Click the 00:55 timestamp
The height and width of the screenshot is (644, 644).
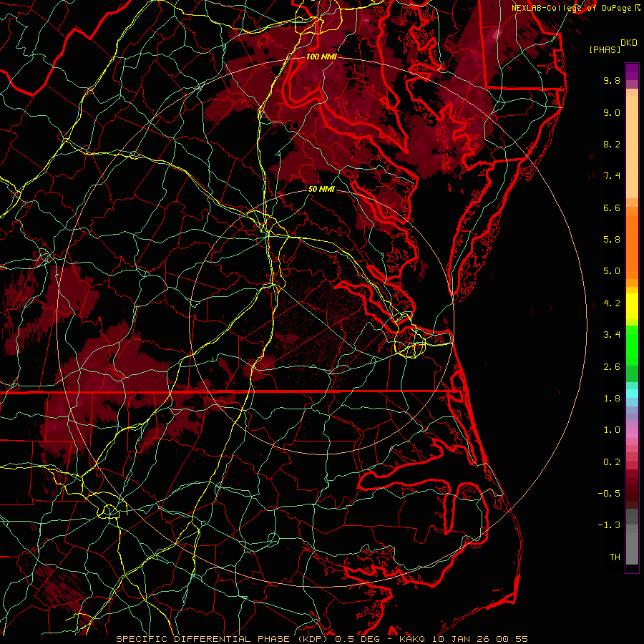512,639
